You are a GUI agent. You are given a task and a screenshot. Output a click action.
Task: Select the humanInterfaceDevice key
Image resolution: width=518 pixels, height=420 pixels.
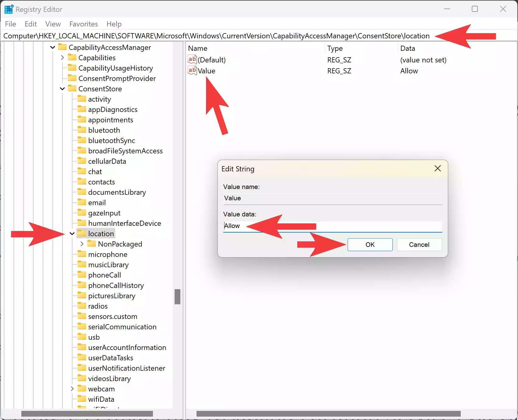125,223
